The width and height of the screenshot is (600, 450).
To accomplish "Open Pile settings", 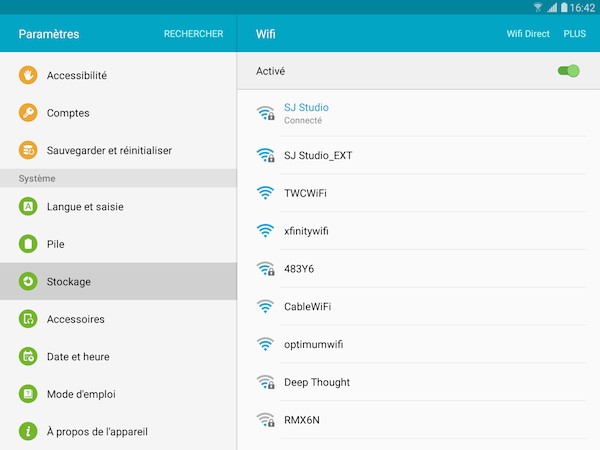I will (x=118, y=244).
